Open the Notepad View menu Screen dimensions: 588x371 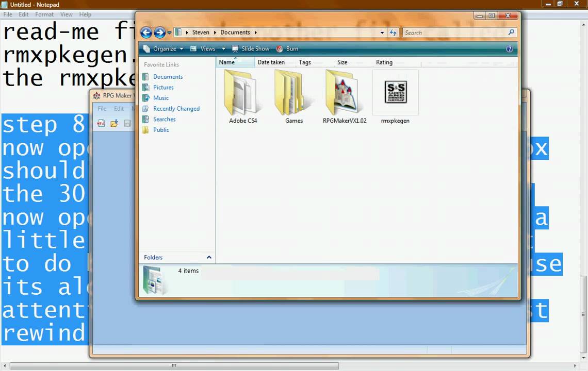[x=67, y=14]
